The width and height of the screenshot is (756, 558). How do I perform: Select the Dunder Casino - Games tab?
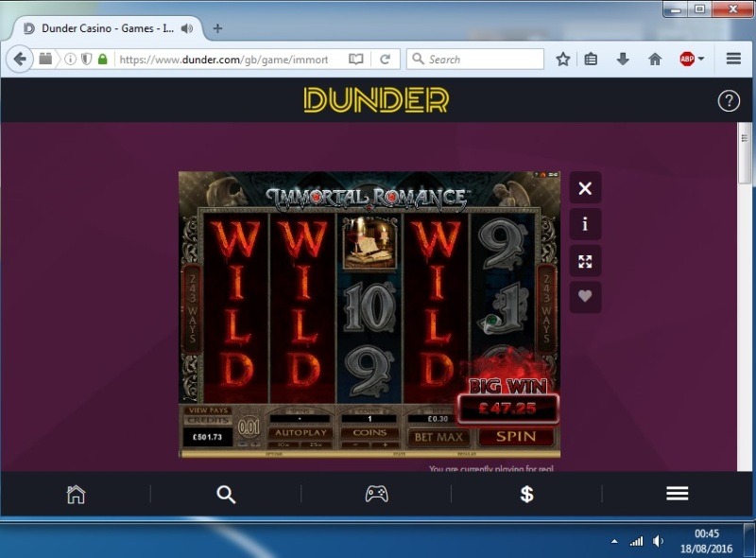pos(107,28)
